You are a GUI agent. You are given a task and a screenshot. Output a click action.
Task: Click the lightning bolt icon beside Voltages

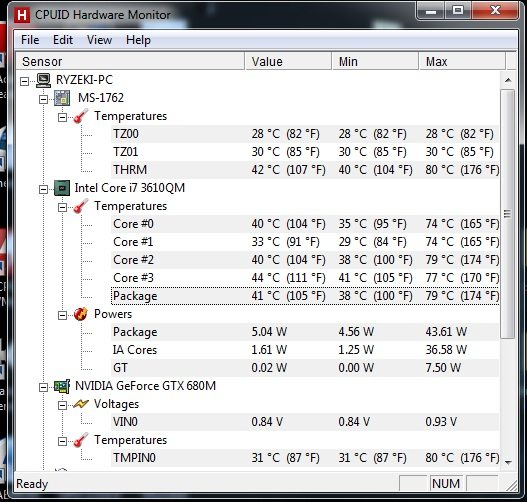coord(81,404)
